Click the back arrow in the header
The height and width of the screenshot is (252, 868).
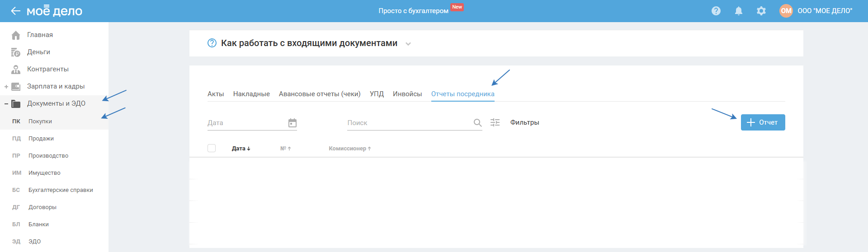15,11
